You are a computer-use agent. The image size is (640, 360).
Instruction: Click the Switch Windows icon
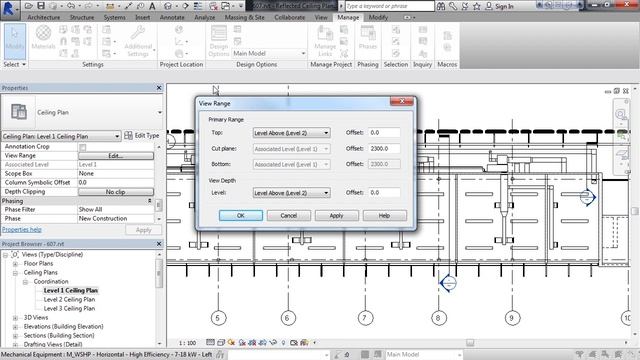(226, 6)
